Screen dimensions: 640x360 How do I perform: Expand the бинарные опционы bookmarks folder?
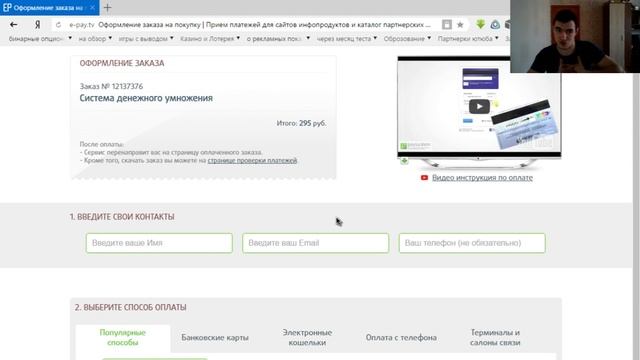[40, 38]
